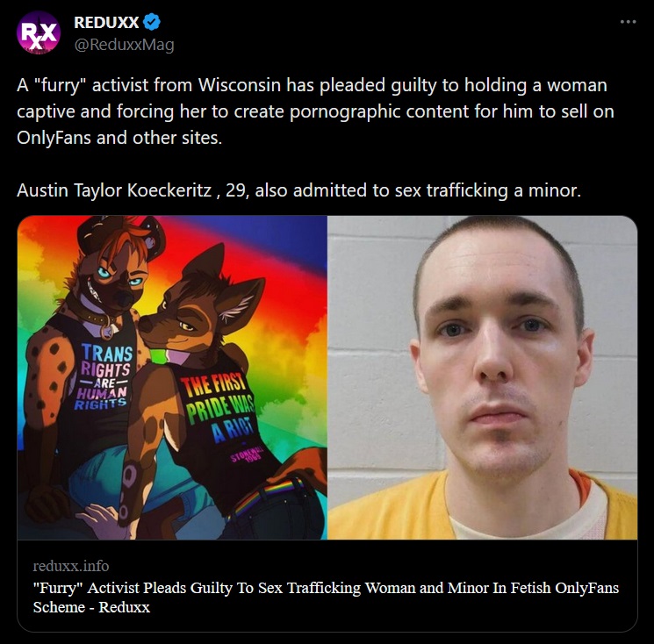Click the REDUXX purple profile avatar
The width and height of the screenshot is (654, 644).
click(x=39, y=33)
